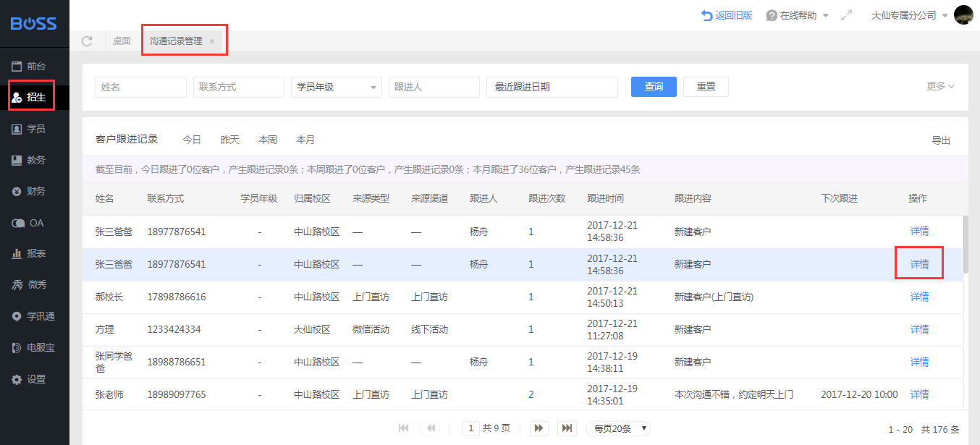Open the 每页20条 page size dropdown

click(x=618, y=428)
